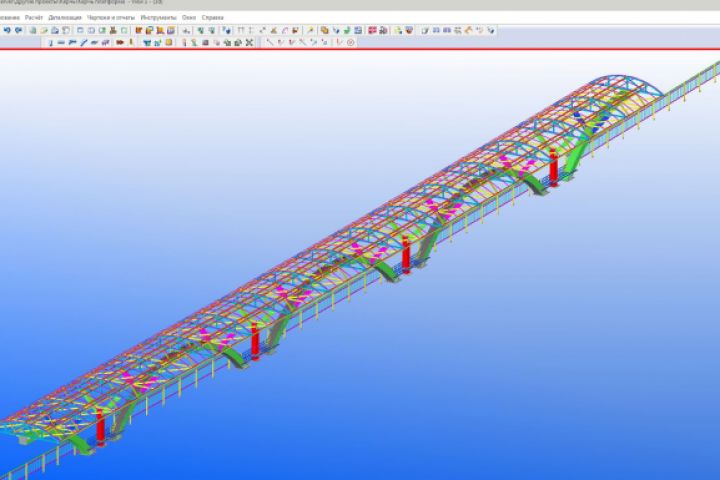The height and width of the screenshot is (480, 720).
Task: Click the blue grid table icon
Action: coord(358,30)
